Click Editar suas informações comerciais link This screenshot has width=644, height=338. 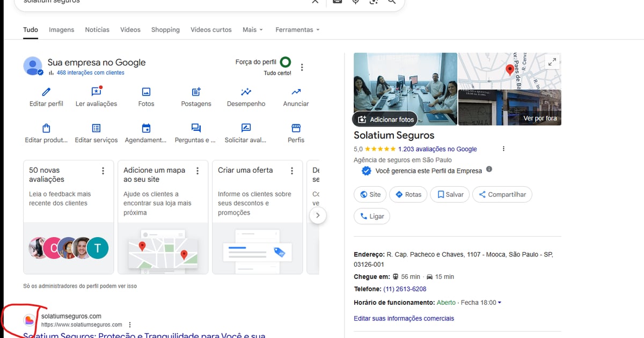click(x=404, y=318)
